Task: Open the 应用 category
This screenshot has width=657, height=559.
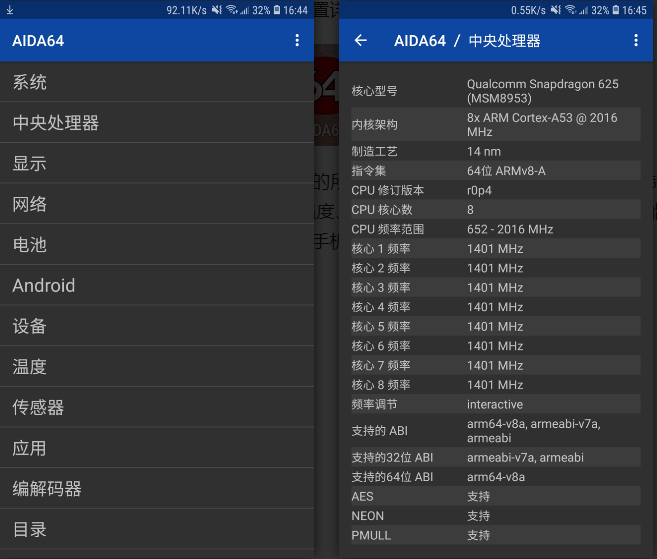Action: click(157, 448)
